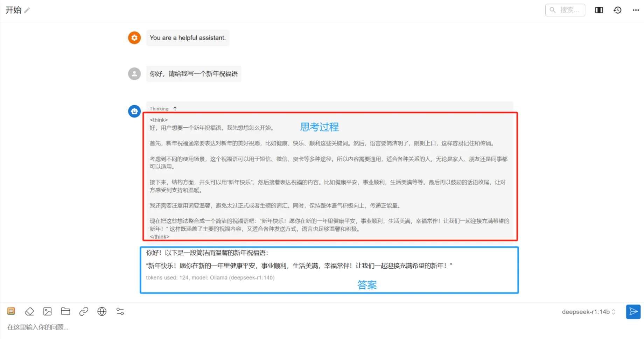Image resolution: width=644 pixels, height=339 pixels.
Task: Open the orange chat box icon in toolbar
Action: tap(11, 311)
